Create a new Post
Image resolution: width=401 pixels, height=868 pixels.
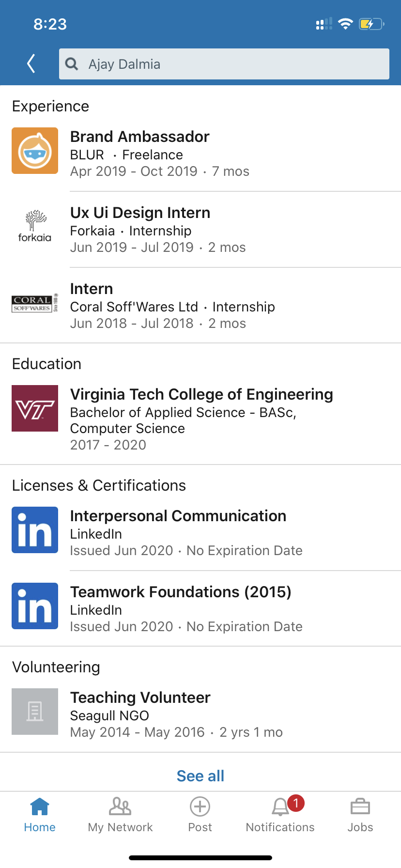pyautogui.click(x=200, y=815)
